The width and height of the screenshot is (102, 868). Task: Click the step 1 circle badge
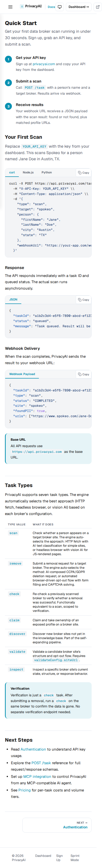tap(8, 59)
